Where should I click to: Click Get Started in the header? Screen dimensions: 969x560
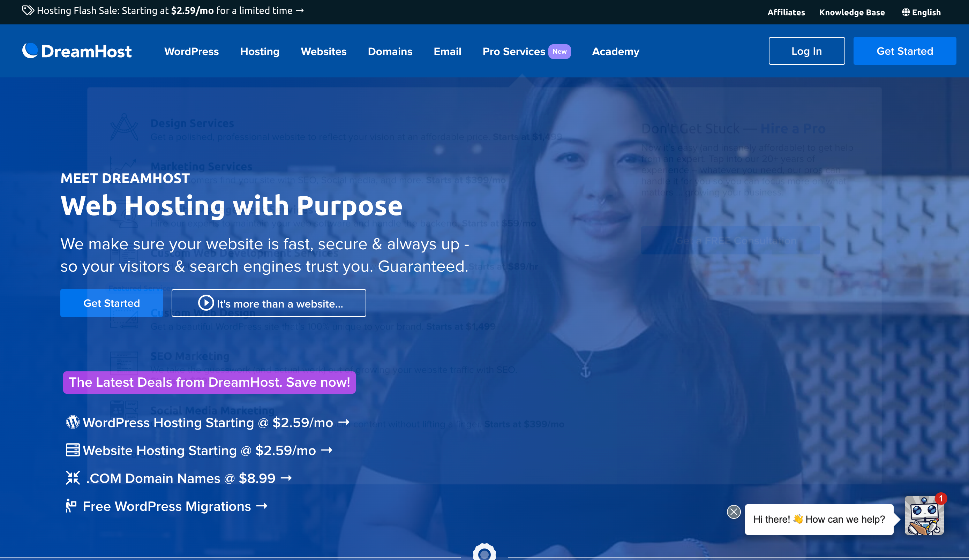(x=905, y=51)
